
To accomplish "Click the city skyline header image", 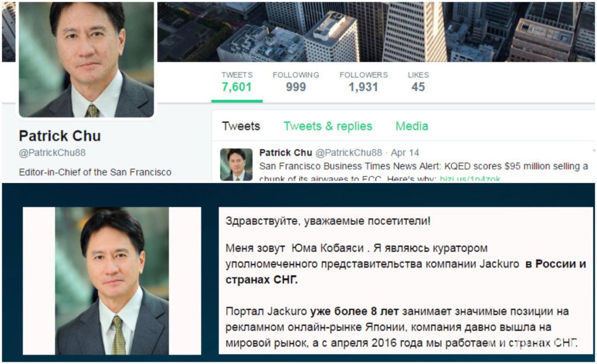I will 376,31.
